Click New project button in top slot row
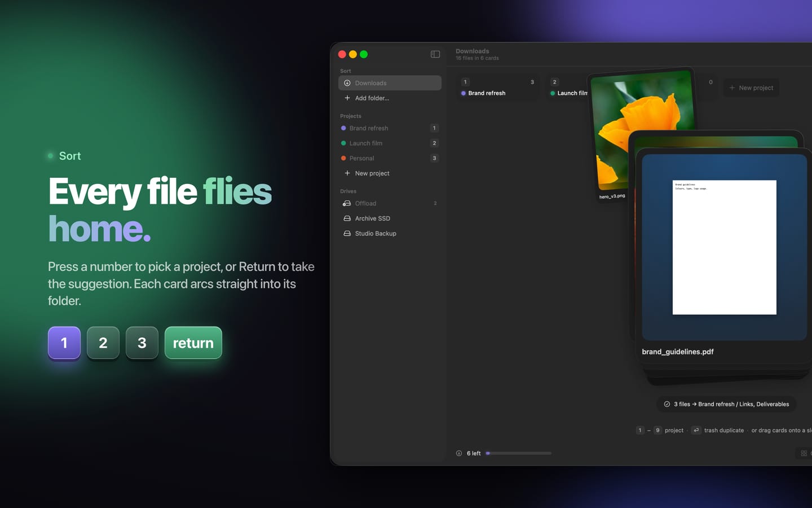812x508 pixels. [x=751, y=87]
